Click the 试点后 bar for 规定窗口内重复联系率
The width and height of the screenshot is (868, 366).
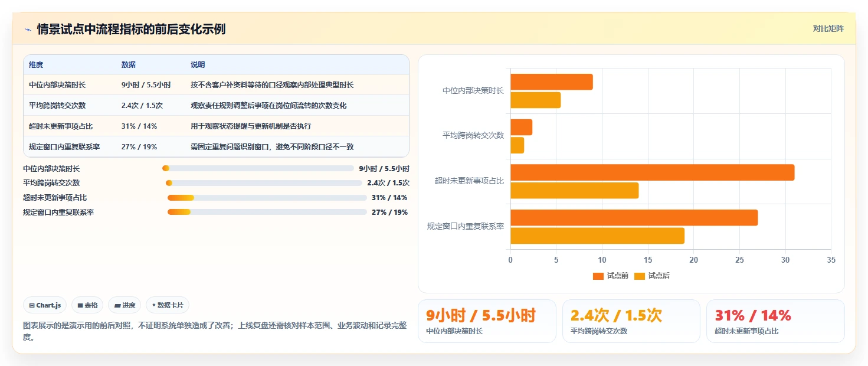pyautogui.click(x=598, y=236)
